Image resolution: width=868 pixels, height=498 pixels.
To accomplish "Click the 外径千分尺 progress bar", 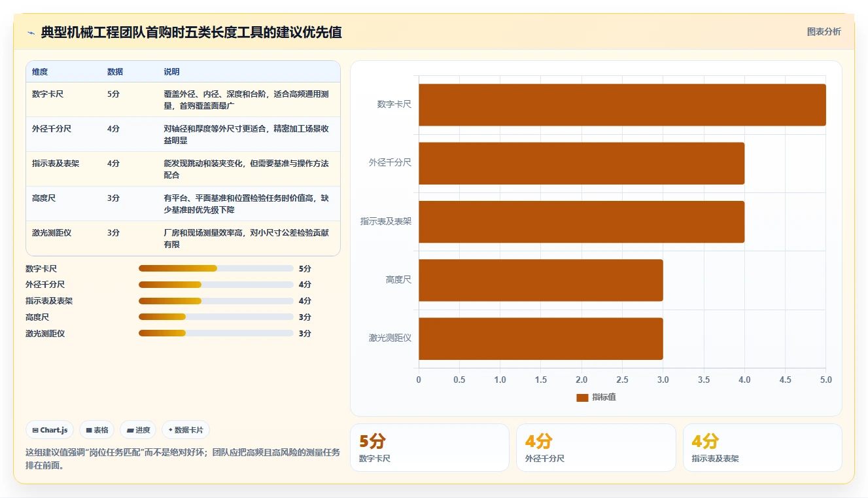I will [x=216, y=285].
